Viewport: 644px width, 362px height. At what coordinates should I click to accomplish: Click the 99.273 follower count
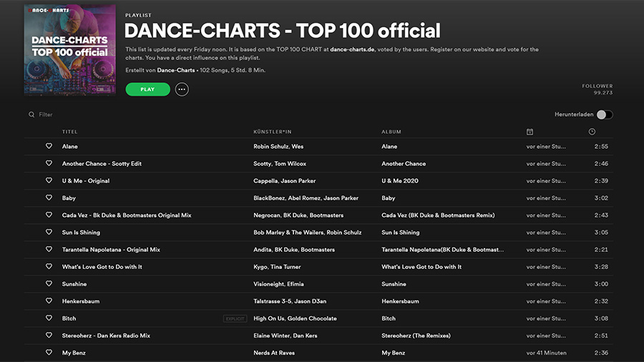[603, 93]
